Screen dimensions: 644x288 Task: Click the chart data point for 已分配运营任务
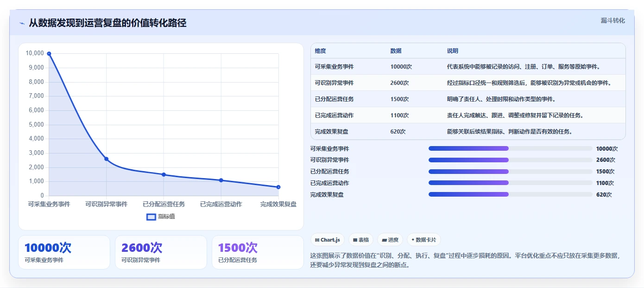coord(164,174)
